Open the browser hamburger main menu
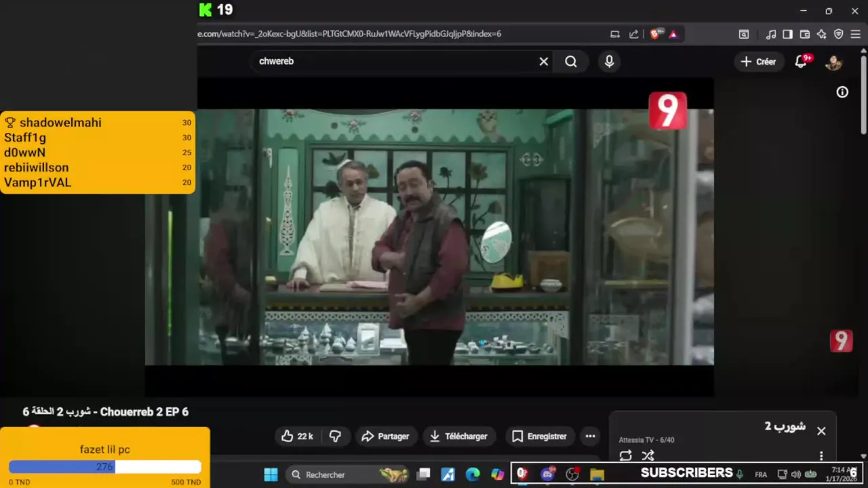This screenshot has width=868, height=488. 856,34
